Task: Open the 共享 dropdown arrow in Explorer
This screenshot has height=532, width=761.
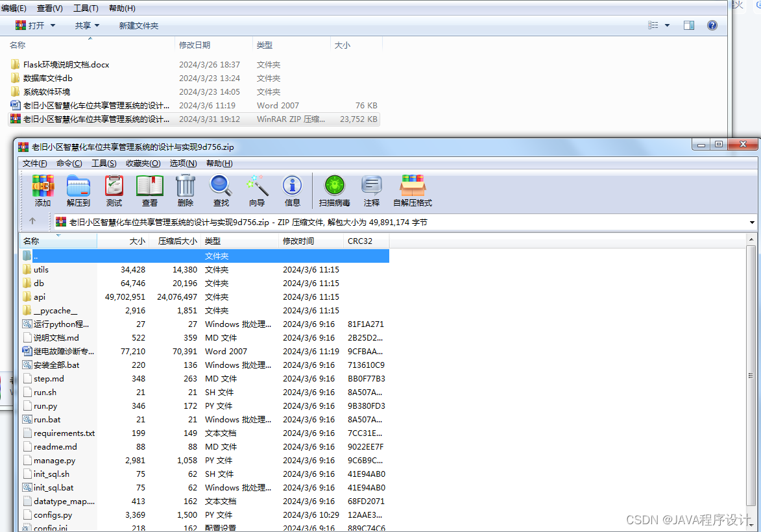Action: 97,25
